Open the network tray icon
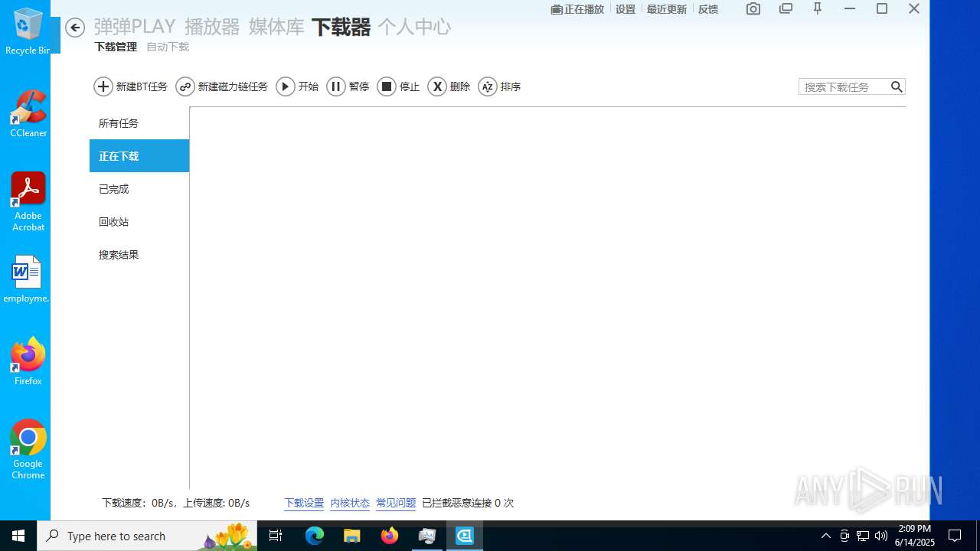 (x=863, y=536)
